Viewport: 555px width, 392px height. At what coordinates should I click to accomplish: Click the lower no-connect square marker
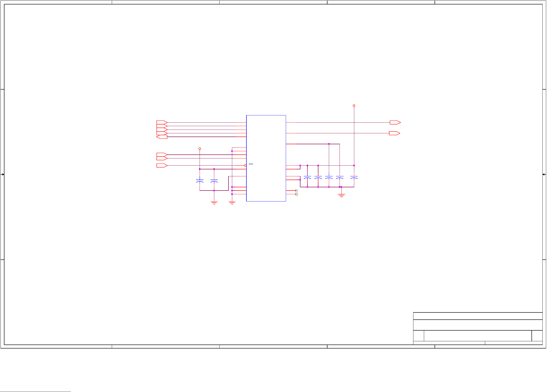pyautogui.click(x=296, y=194)
